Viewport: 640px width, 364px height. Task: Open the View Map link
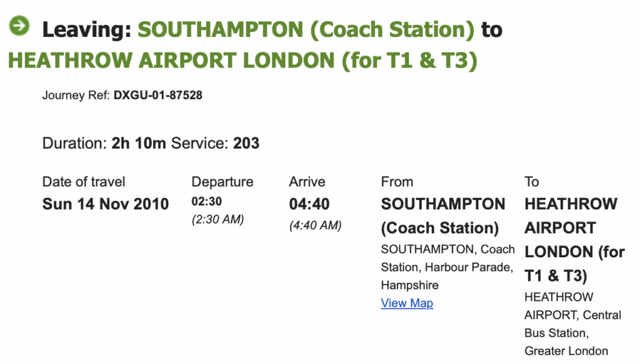[x=407, y=303]
